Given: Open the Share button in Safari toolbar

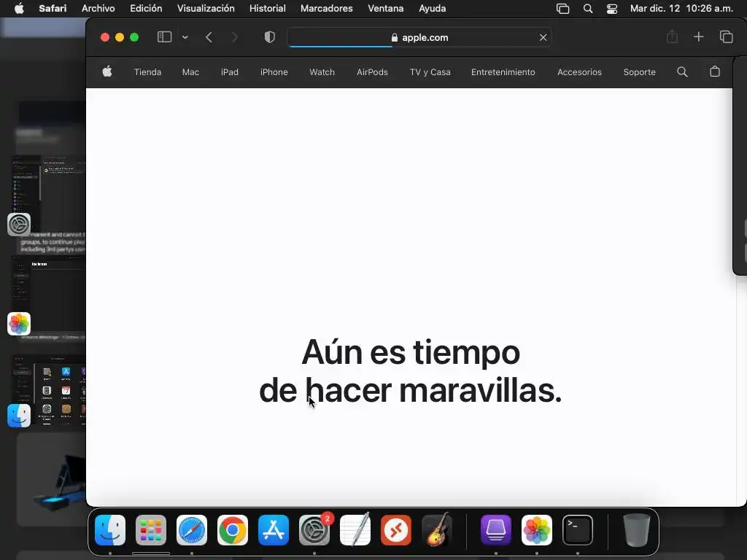Looking at the screenshot, I should [672, 36].
